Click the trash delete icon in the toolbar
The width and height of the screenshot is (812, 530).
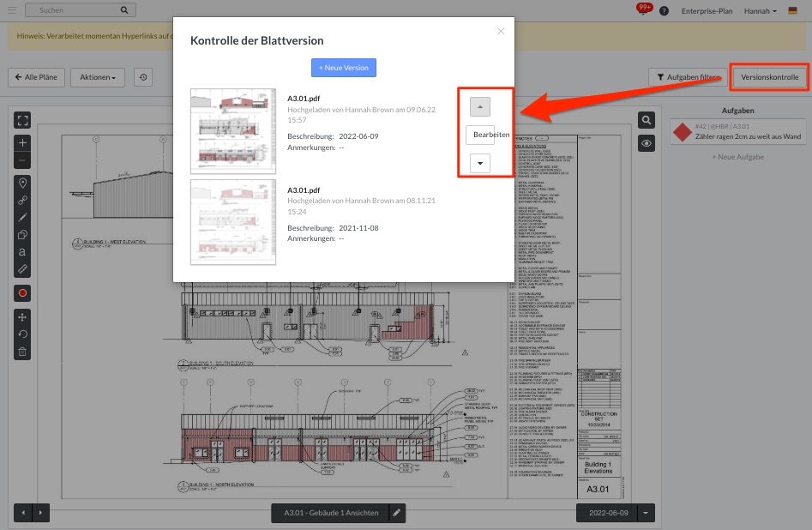22,351
